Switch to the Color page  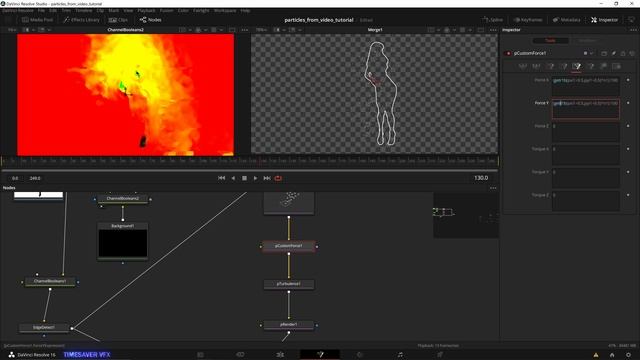[x=360, y=355]
